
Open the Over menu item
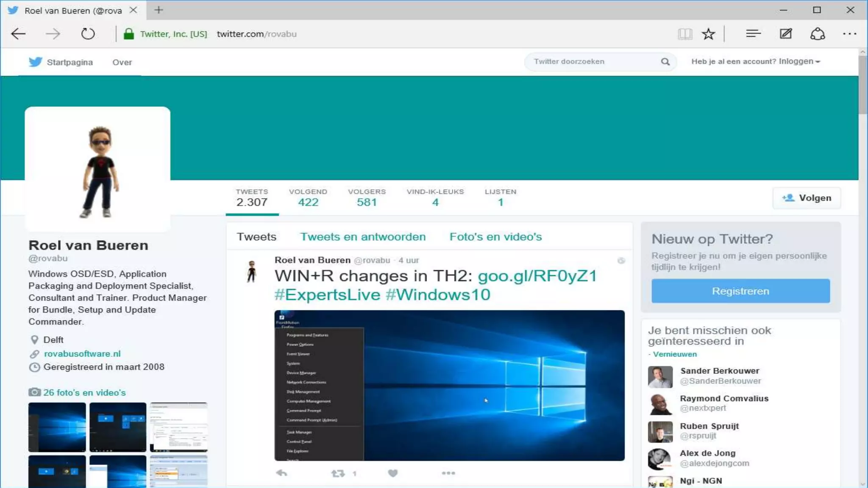coord(122,62)
